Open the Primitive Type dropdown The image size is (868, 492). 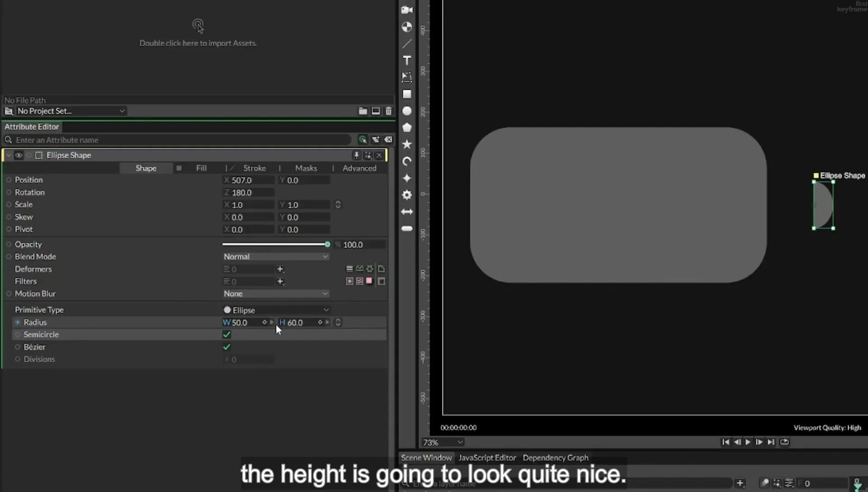pos(275,310)
